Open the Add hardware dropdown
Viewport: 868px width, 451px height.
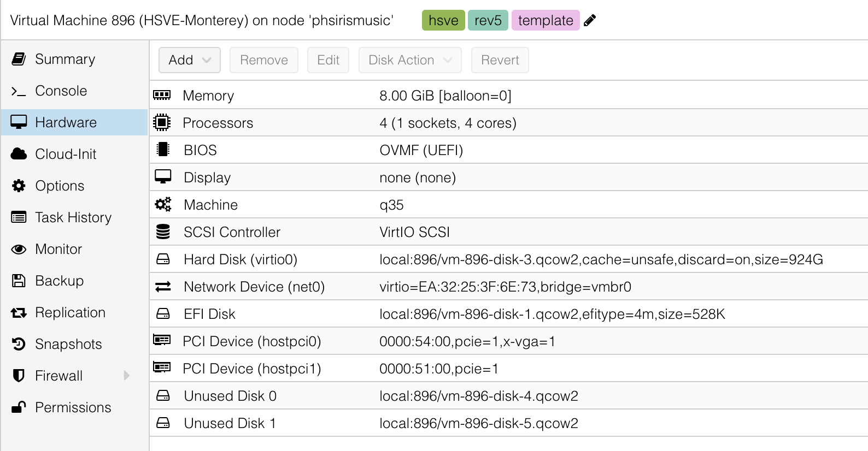(x=189, y=60)
